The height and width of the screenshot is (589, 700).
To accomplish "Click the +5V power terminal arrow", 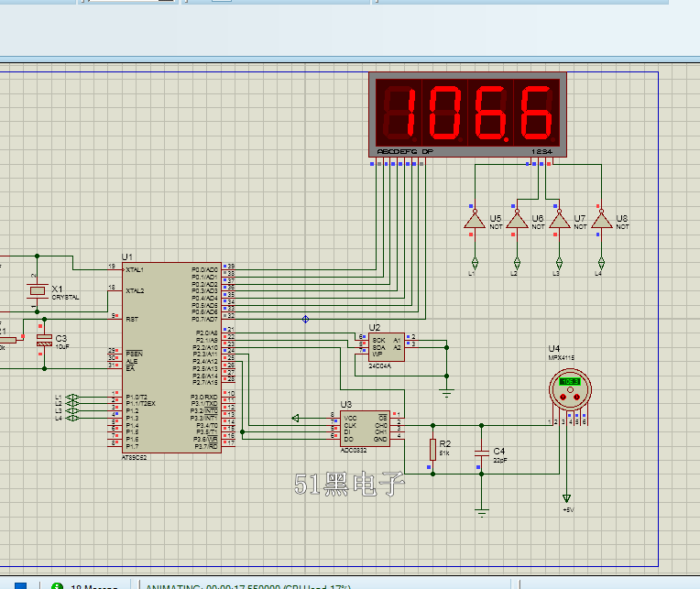I will pyautogui.click(x=566, y=498).
